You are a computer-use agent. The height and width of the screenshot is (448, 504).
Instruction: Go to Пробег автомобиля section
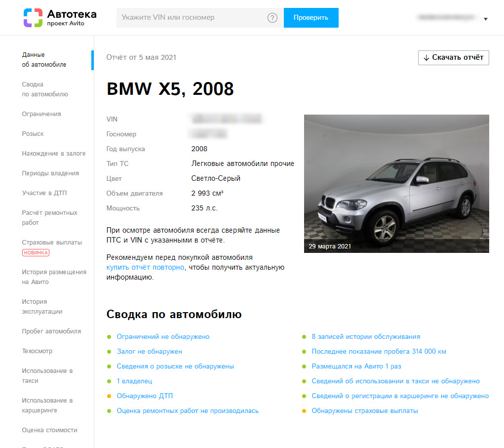point(51,331)
